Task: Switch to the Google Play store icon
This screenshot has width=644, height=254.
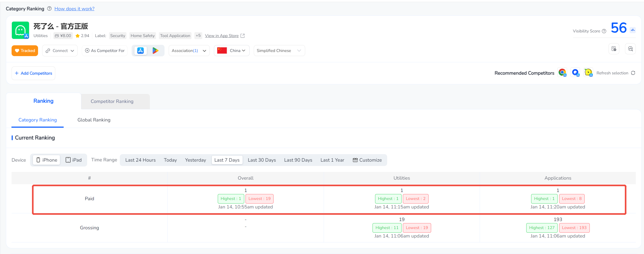Action: coord(155,51)
